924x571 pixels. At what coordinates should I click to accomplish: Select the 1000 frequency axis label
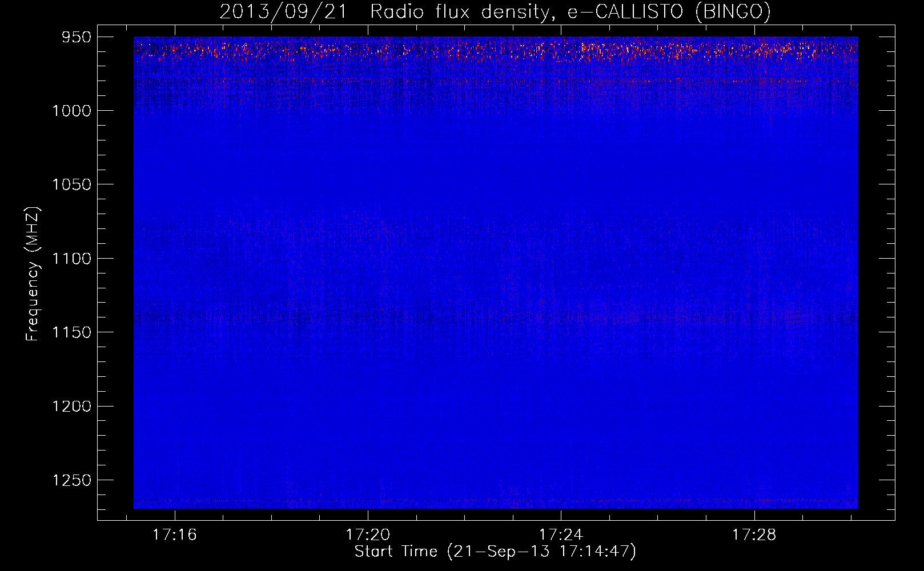(x=72, y=111)
